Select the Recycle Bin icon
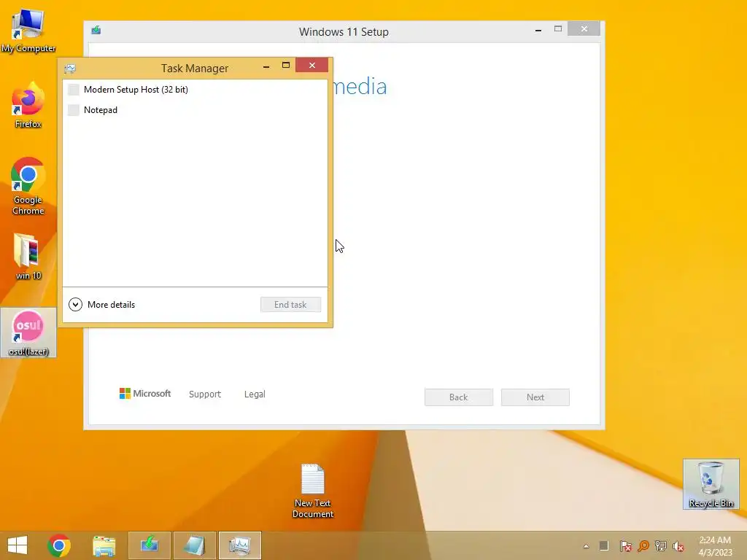The image size is (747, 560). pyautogui.click(x=711, y=484)
